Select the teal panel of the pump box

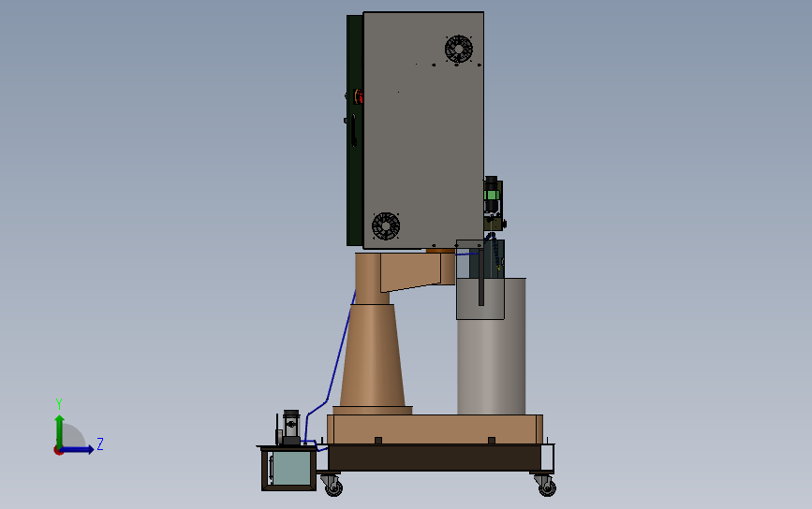pyautogui.click(x=291, y=468)
